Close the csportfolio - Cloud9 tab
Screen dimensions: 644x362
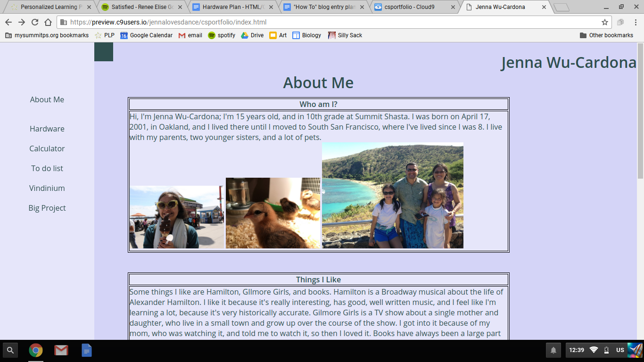(x=453, y=7)
